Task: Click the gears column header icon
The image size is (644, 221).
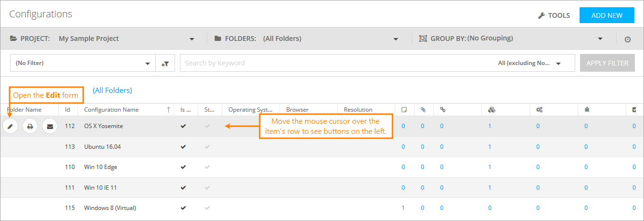Action: [539, 110]
